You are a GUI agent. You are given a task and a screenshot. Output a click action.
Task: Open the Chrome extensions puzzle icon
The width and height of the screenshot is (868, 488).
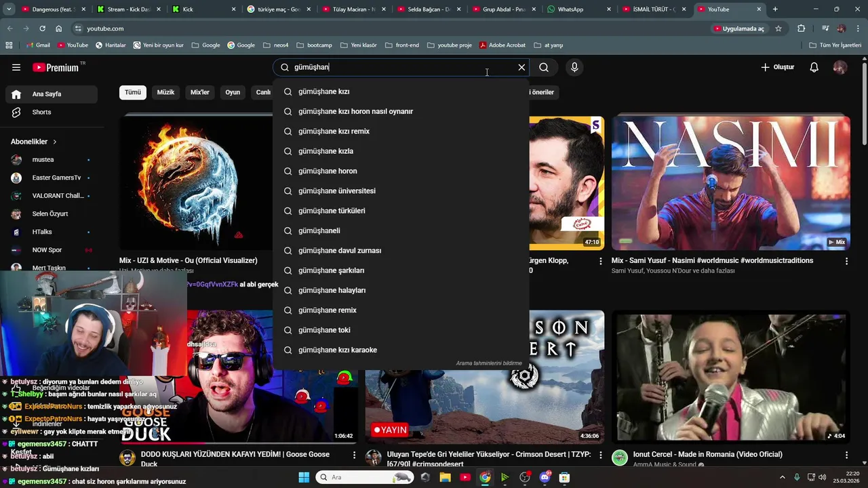tap(801, 28)
